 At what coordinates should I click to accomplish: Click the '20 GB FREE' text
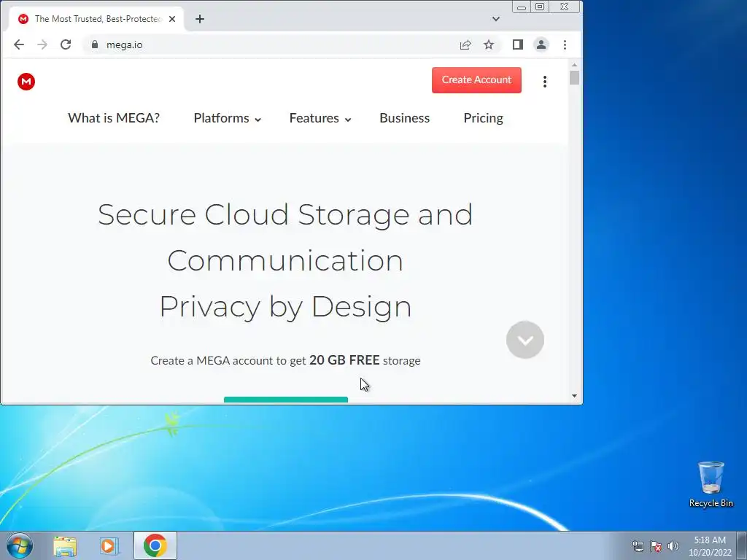[344, 360]
